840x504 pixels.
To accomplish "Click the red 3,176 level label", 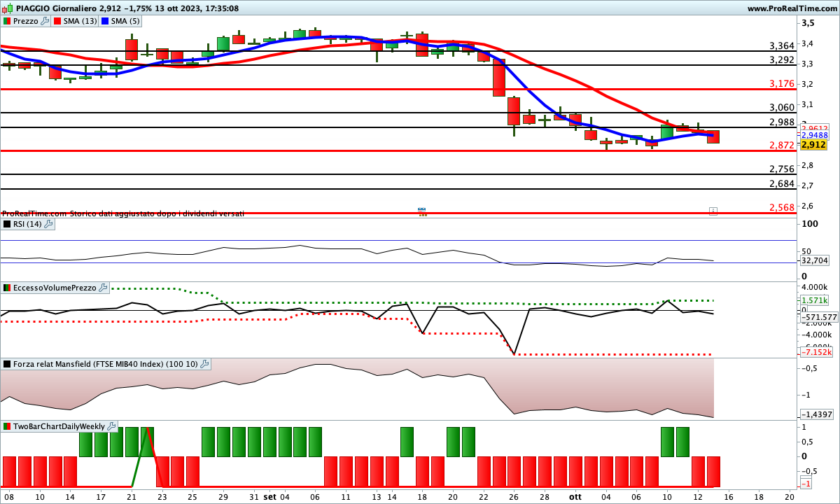I will click(x=782, y=84).
